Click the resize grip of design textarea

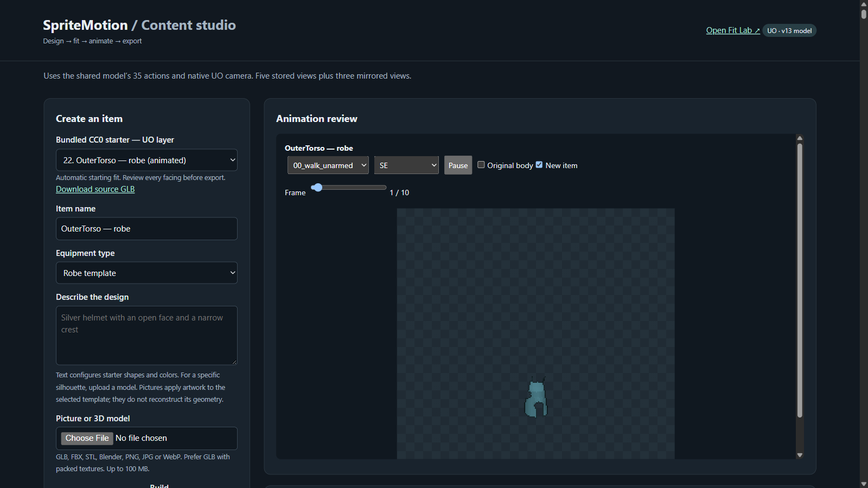(x=234, y=362)
